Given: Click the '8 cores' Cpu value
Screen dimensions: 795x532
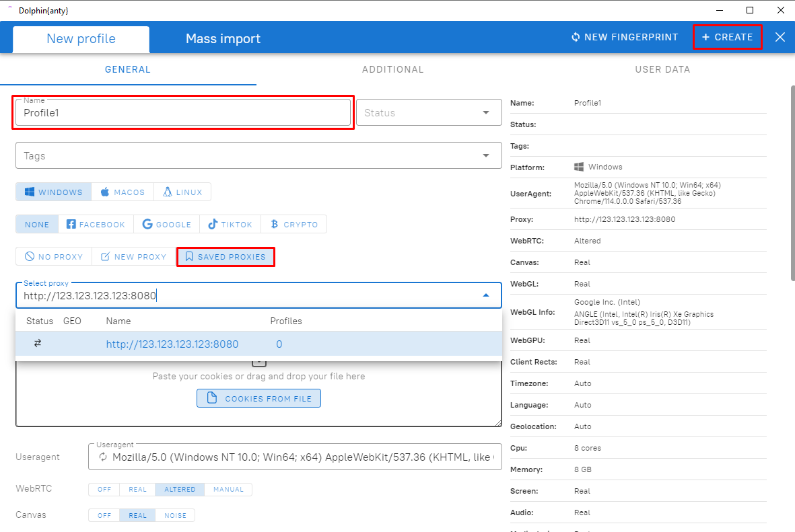Looking at the screenshot, I should click(x=588, y=448).
